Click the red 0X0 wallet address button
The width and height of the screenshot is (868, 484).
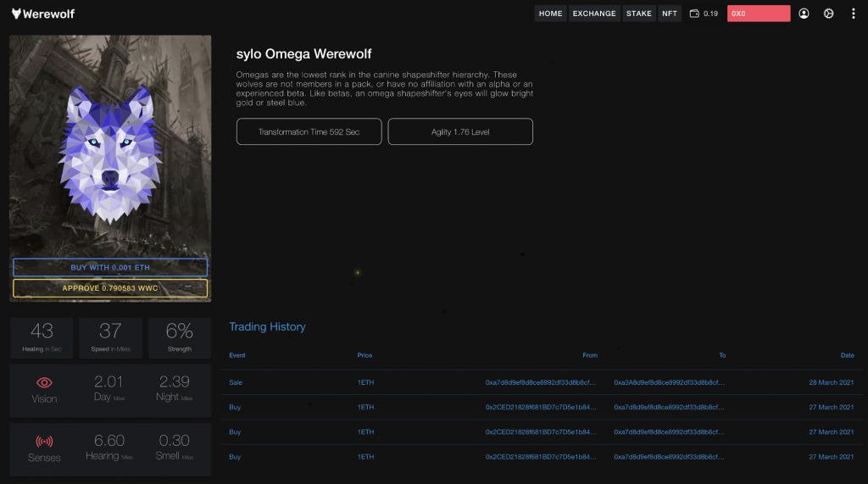(759, 14)
